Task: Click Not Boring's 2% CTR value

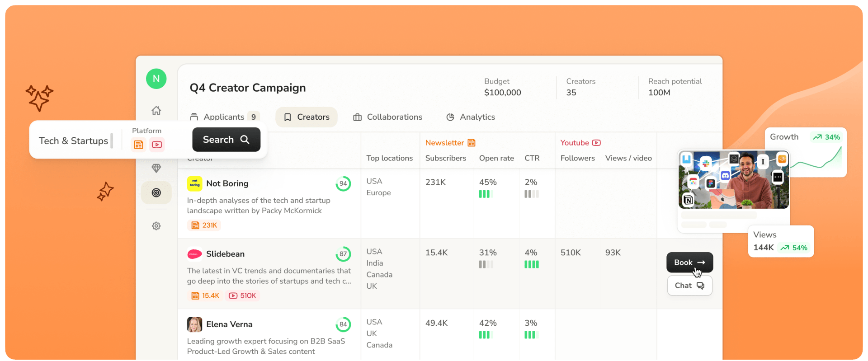Action: [531, 182]
